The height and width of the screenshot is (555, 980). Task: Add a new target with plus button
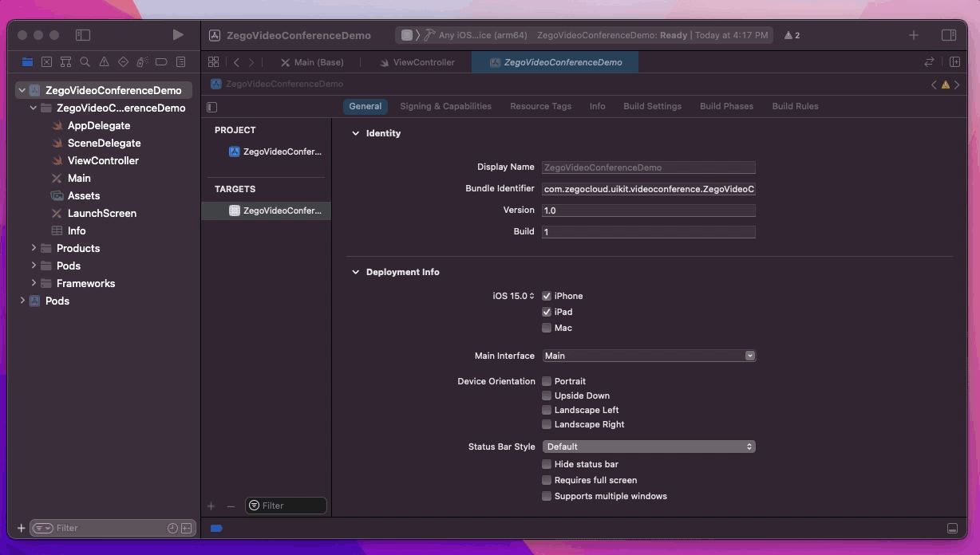(211, 506)
